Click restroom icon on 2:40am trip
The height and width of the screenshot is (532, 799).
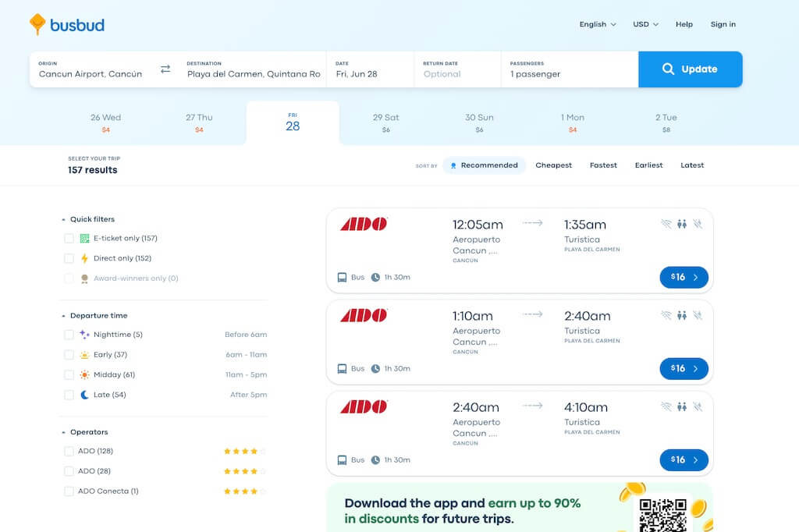click(682, 406)
